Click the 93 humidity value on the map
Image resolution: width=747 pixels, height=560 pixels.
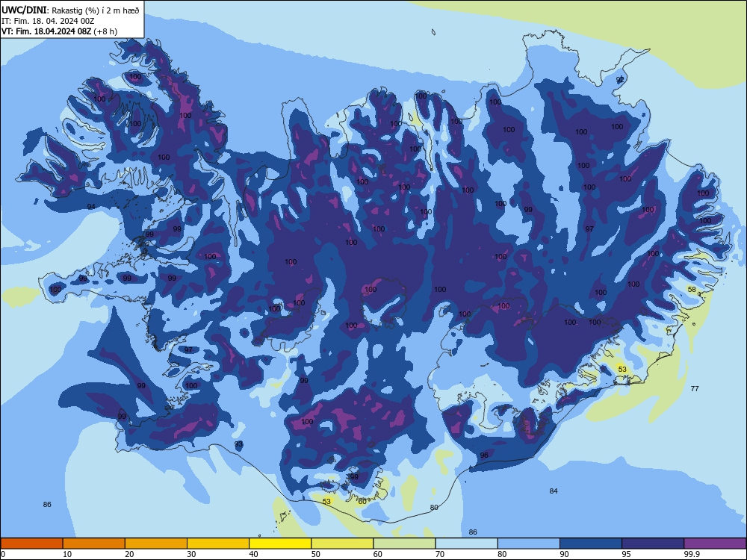point(239,444)
